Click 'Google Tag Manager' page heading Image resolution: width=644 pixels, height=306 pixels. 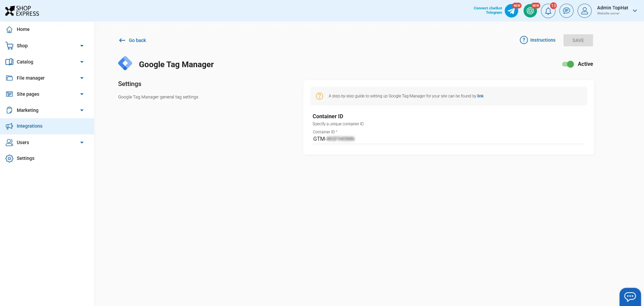(176, 64)
